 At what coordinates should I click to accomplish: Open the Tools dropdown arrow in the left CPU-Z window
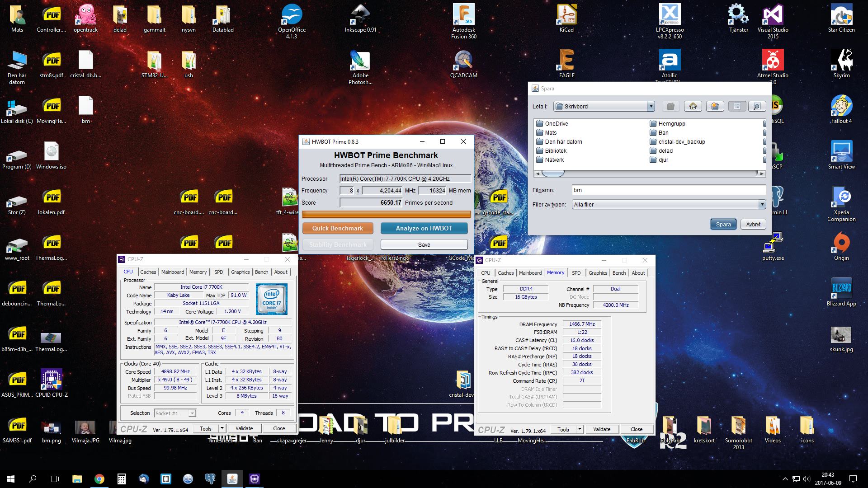coord(222,428)
